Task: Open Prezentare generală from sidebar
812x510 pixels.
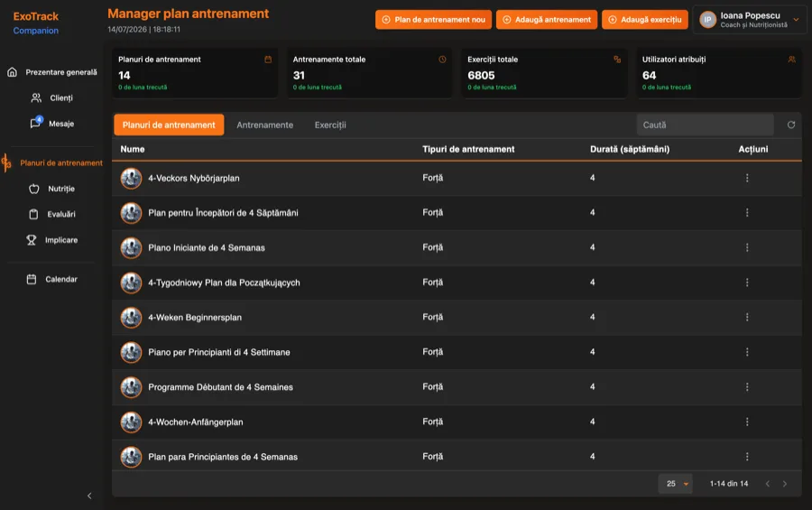Action: tap(51, 72)
